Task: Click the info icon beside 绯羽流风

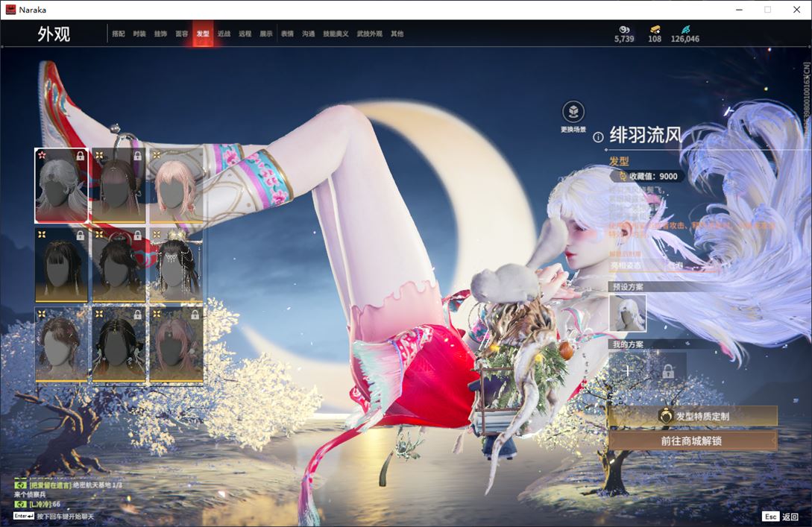Action: click(x=598, y=137)
